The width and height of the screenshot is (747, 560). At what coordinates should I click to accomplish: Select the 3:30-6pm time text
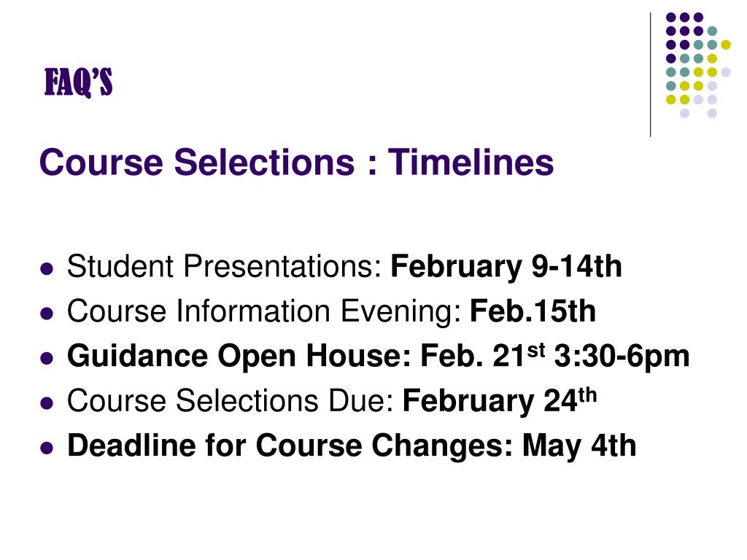(622, 357)
